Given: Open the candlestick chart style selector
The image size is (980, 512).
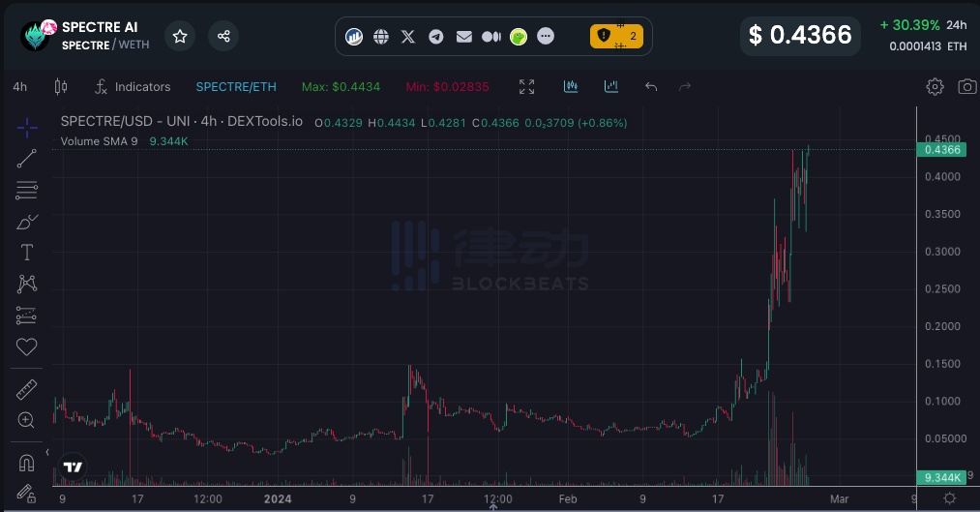Looking at the screenshot, I should (61, 86).
